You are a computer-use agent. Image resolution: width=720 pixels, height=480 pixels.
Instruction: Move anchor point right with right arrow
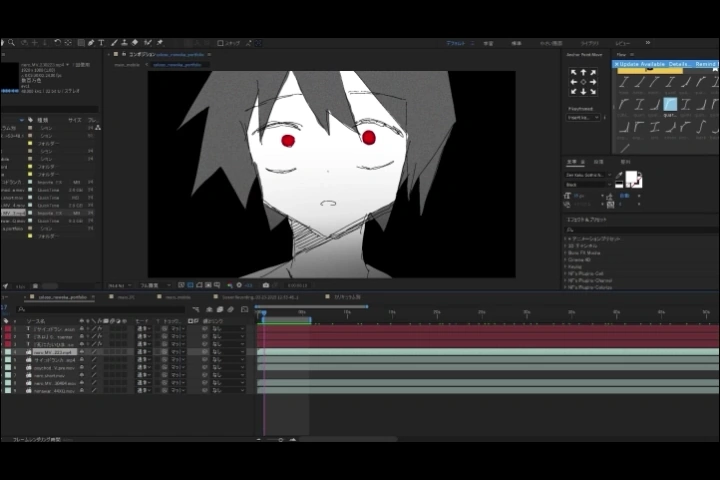pyautogui.click(x=593, y=82)
